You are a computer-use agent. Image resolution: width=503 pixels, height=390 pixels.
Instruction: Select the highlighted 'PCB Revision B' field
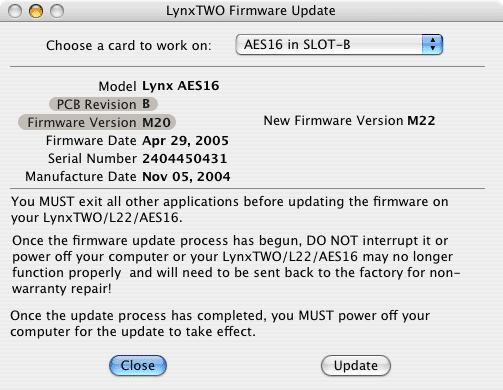click(103, 104)
